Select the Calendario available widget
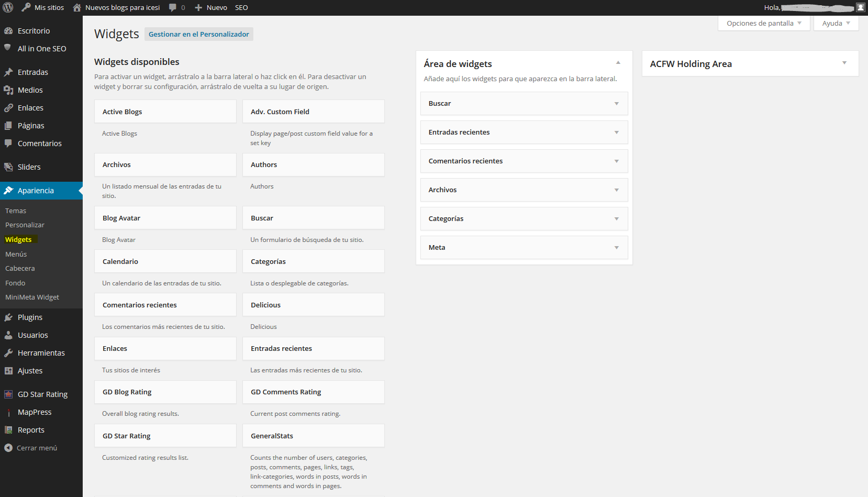 165,261
